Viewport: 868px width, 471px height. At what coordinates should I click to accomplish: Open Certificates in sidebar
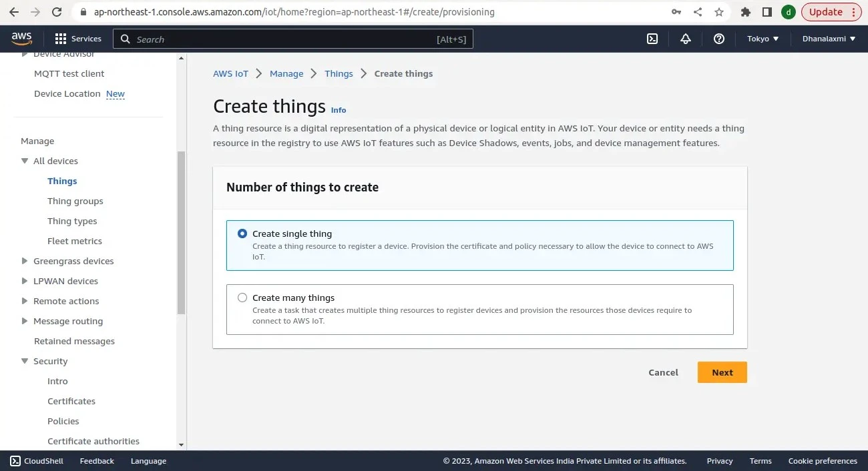tap(71, 401)
